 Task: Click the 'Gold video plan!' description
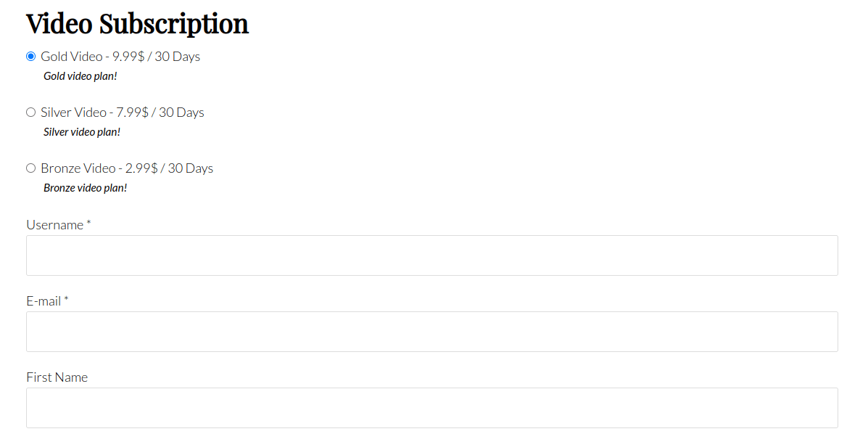point(80,76)
